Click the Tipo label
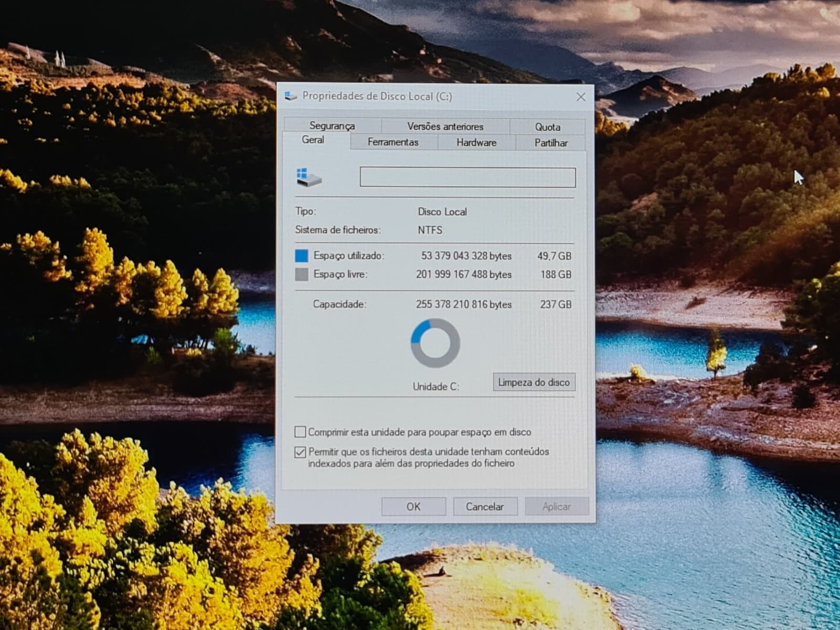840x630 pixels. (306, 211)
